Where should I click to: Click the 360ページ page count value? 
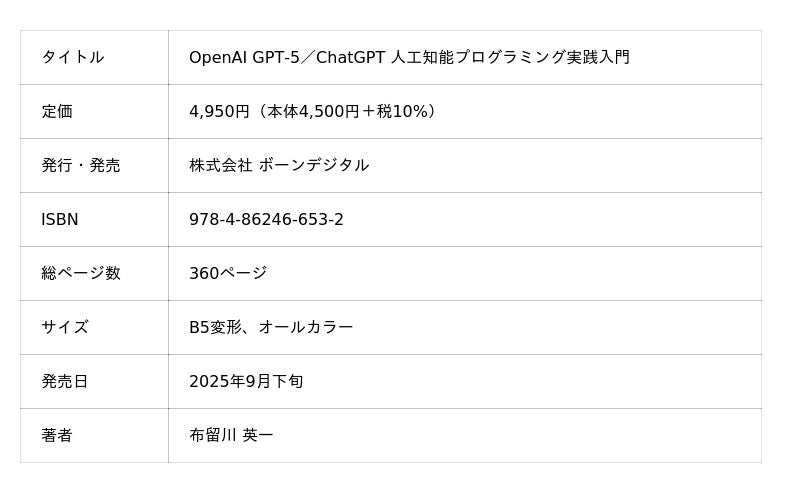tap(228, 274)
